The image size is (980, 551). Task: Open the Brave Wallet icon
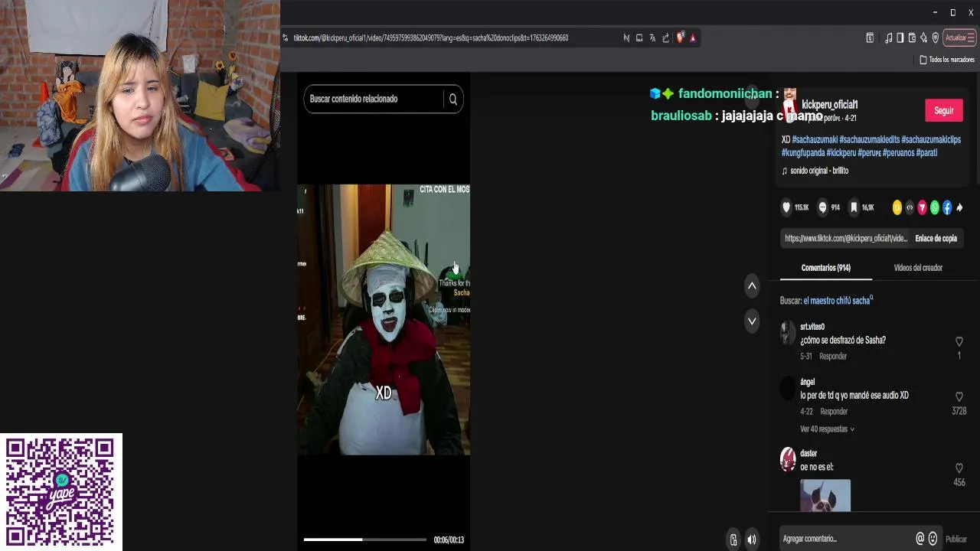[912, 37]
